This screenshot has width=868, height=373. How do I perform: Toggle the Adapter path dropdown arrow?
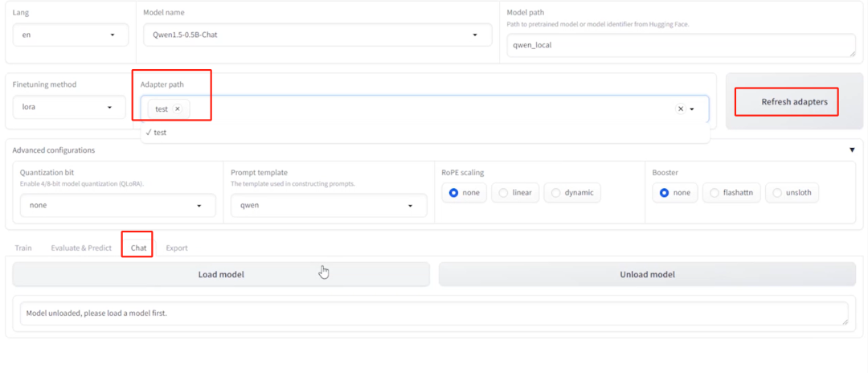[x=692, y=109]
